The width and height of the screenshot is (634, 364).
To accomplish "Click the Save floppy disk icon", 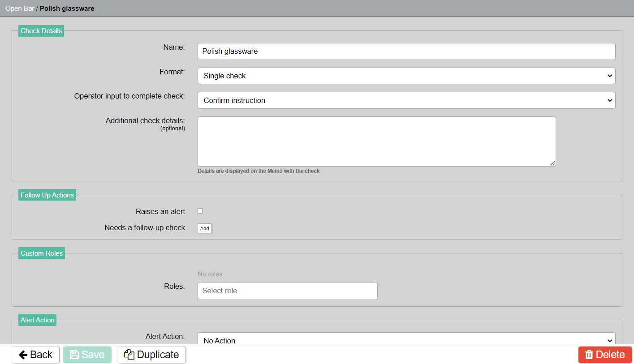I will coord(75,355).
